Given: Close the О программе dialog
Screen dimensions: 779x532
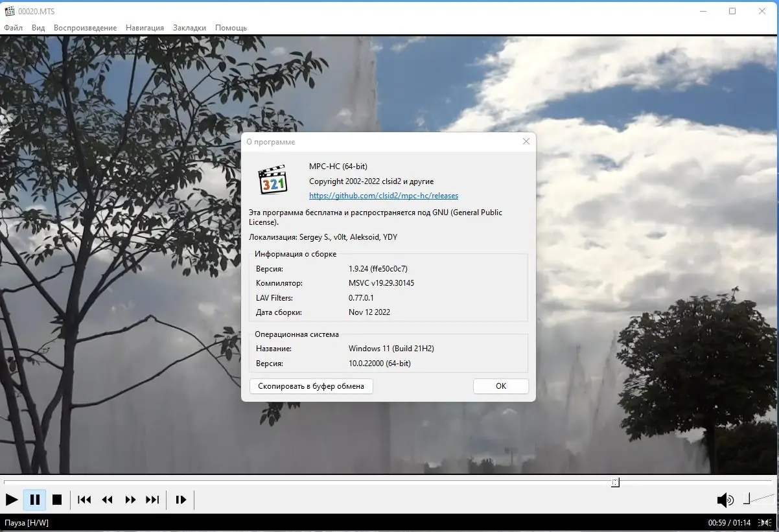Looking at the screenshot, I should pyautogui.click(x=526, y=141).
